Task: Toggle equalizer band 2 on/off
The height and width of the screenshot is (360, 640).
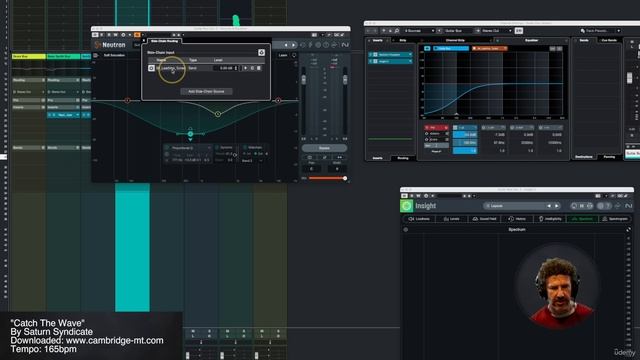Action: click(484, 128)
